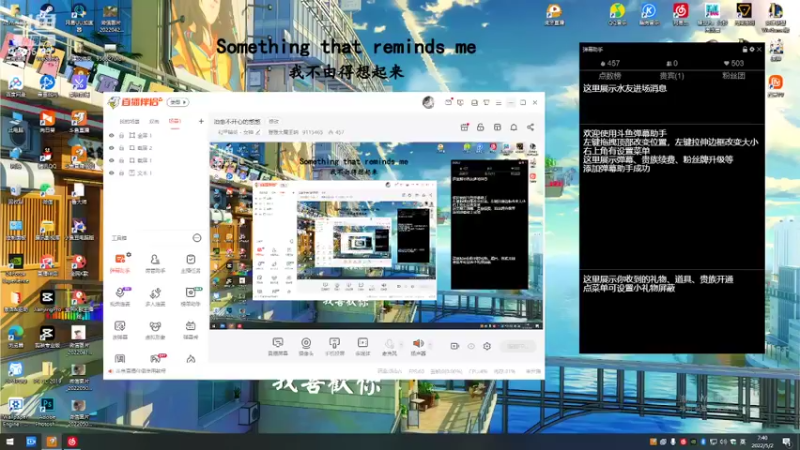
Task: Open the camera tool with green badge
Action: tap(190, 296)
